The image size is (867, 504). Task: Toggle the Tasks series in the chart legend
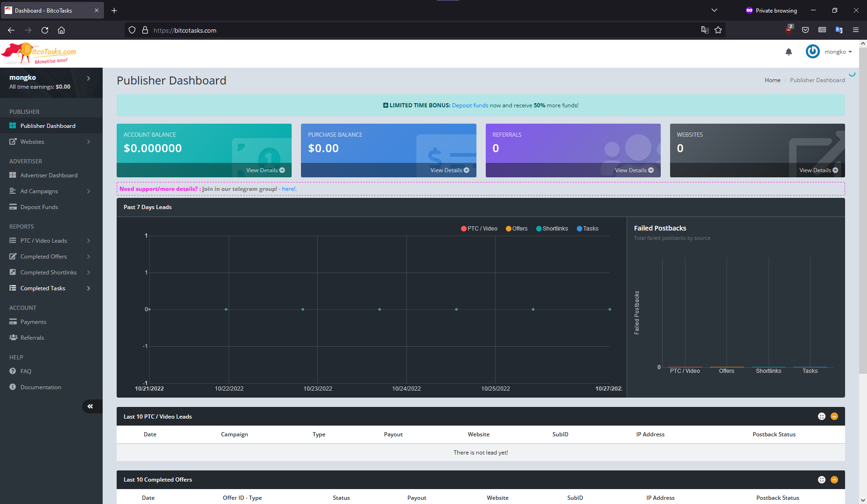(x=587, y=228)
